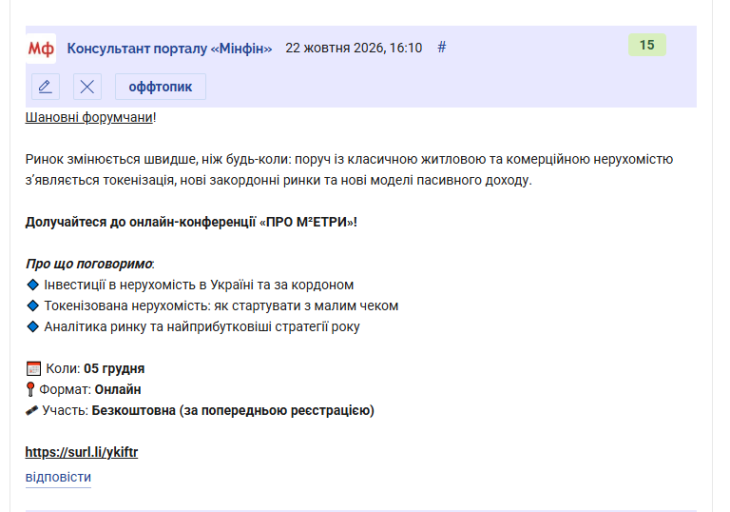Click the pencil edit post icon

(45, 87)
